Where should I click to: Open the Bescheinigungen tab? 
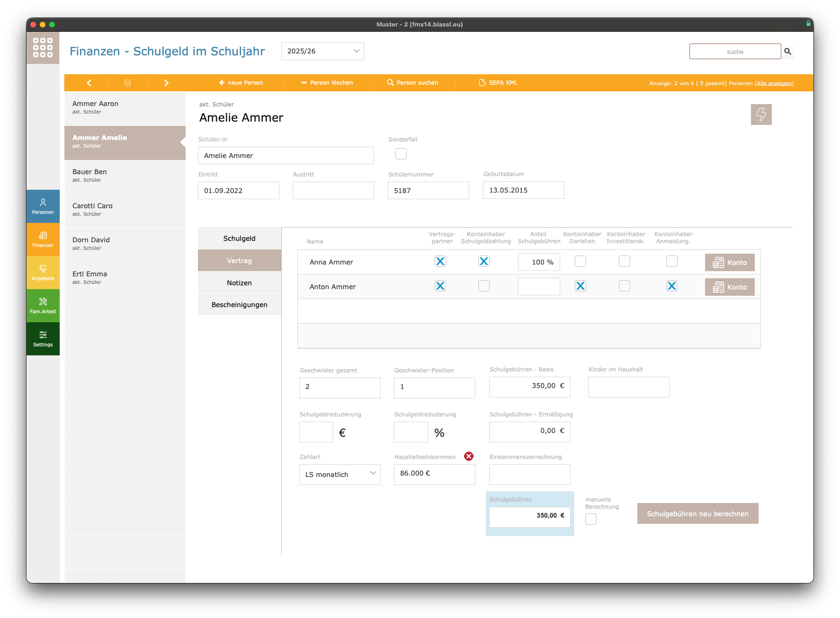point(239,305)
